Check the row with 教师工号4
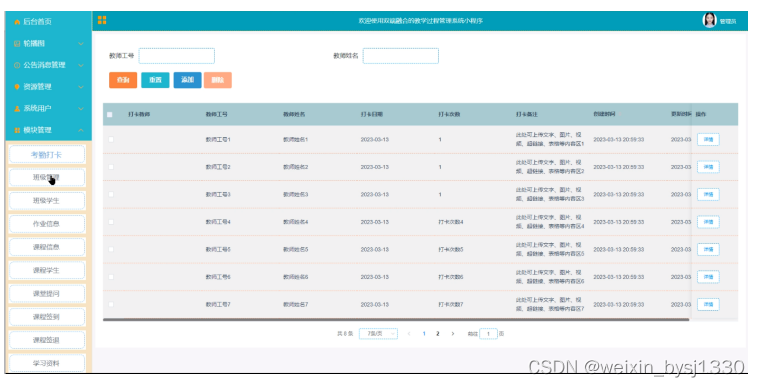The image size is (760, 387). pyautogui.click(x=111, y=222)
